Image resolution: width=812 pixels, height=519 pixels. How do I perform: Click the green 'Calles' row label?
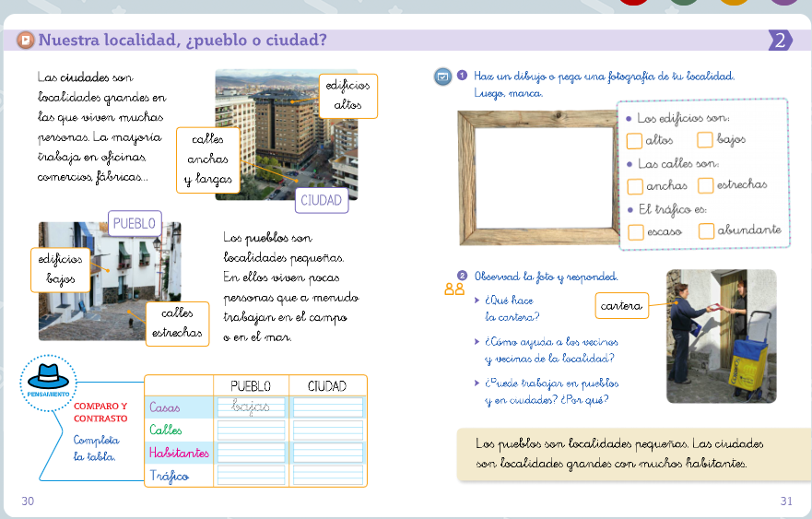166,430
